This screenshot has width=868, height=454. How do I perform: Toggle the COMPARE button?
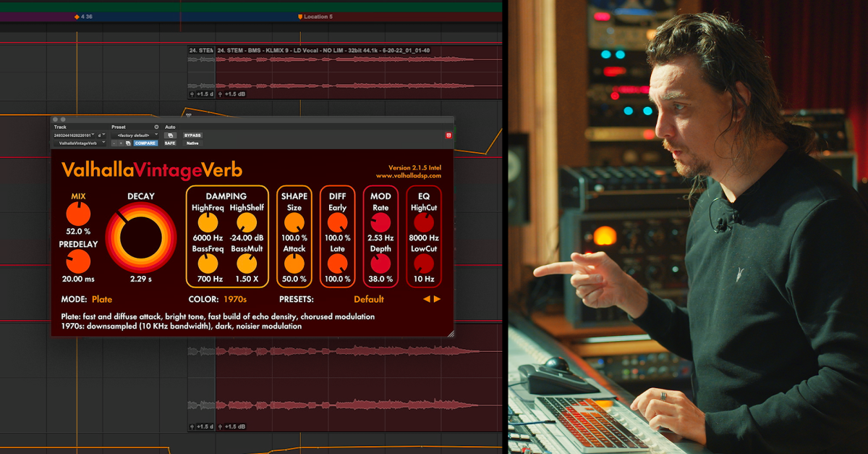(145, 143)
